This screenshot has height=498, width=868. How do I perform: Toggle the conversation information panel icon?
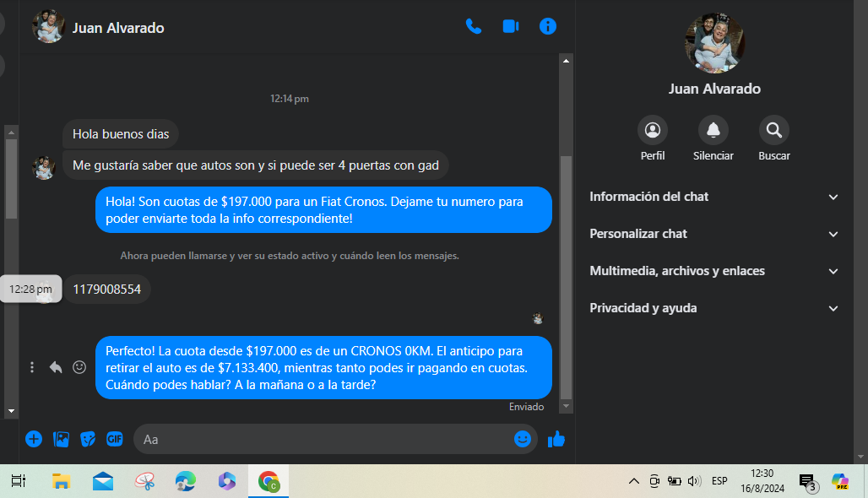pyautogui.click(x=547, y=26)
